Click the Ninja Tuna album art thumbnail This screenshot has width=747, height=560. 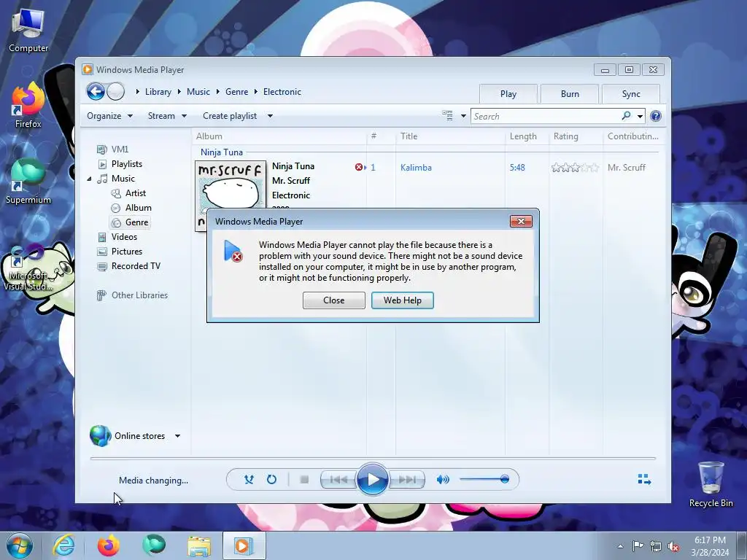pyautogui.click(x=231, y=185)
